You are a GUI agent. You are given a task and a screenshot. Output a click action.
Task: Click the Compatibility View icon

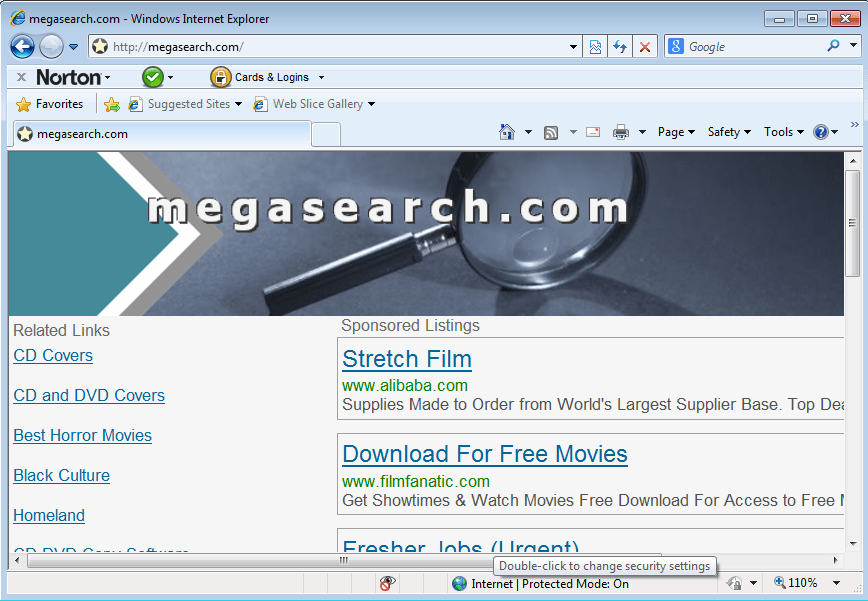(595, 47)
